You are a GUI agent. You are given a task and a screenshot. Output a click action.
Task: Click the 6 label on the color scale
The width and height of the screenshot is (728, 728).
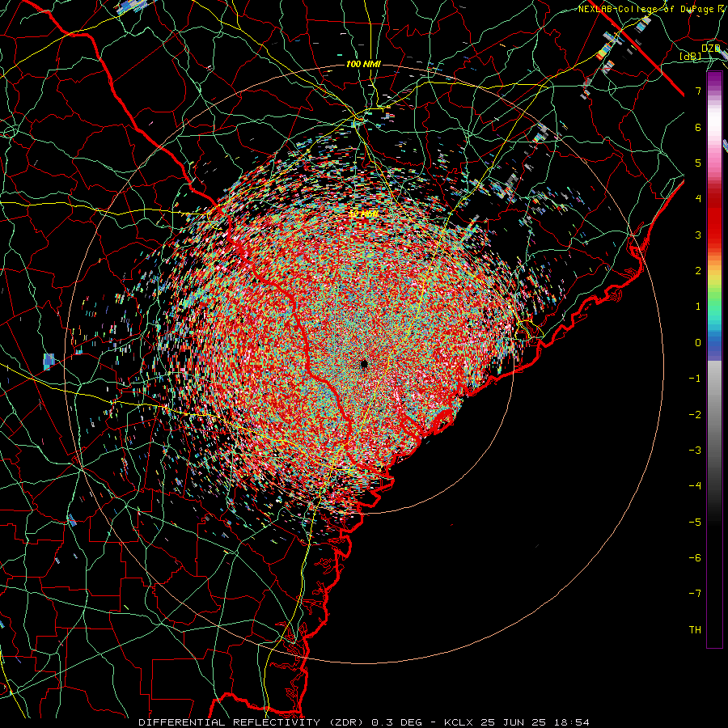[698, 127]
